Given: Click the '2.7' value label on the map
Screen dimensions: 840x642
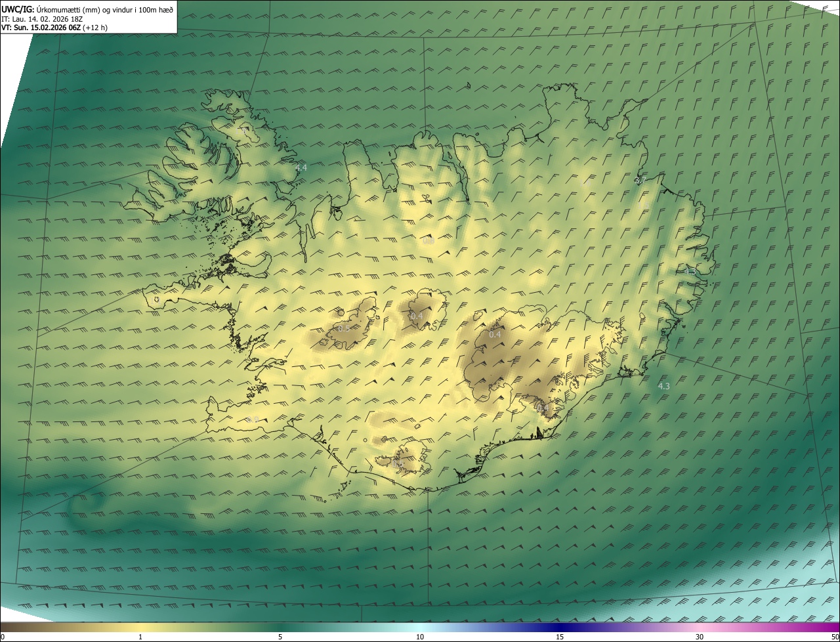Looking at the screenshot, I should (641, 180).
